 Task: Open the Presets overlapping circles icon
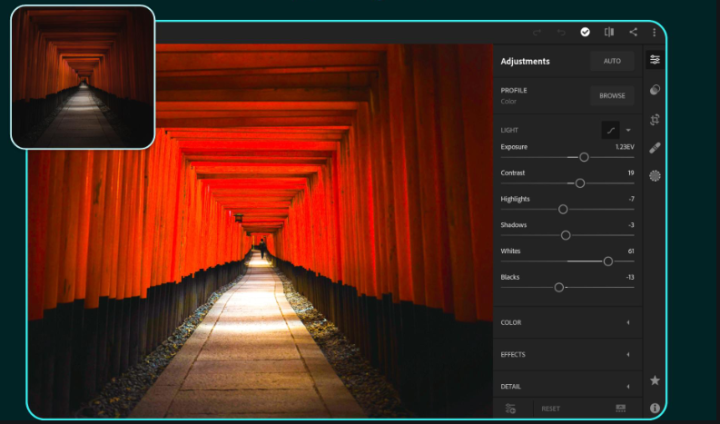[655, 90]
